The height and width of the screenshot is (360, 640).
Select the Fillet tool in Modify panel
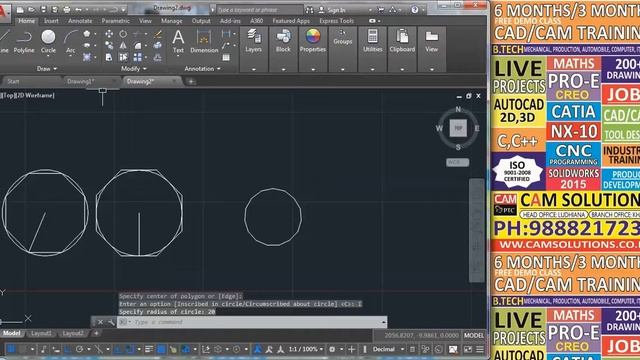[138, 46]
